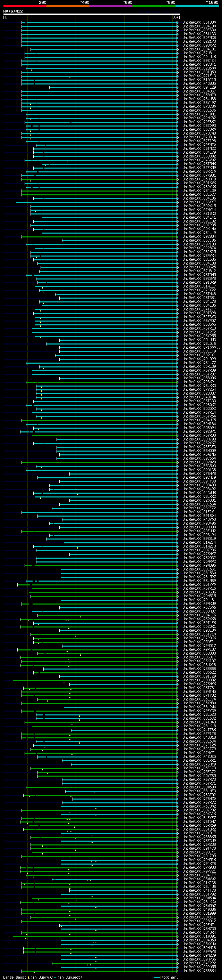The width and height of the screenshot is (222, 980).
Task: Open hit UniRef100_Q1AEL7
Action: click(199, 286)
